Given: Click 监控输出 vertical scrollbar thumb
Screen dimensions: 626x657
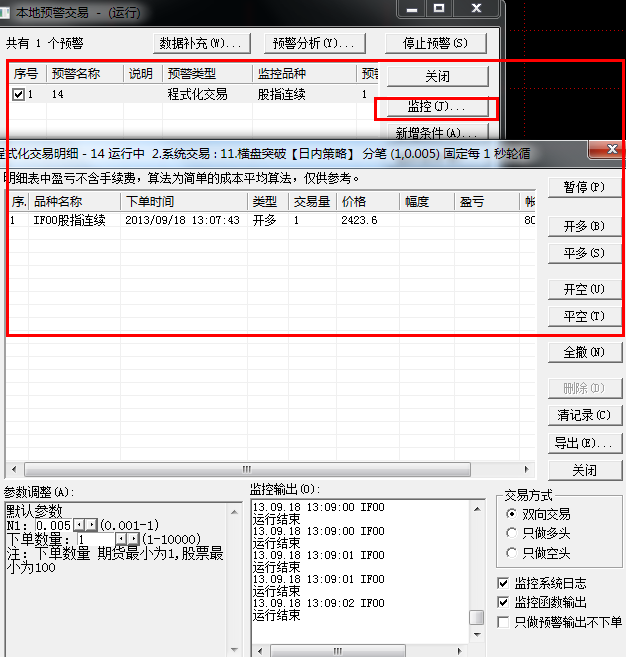Looking at the screenshot, I should pyautogui.click(x=476, y=617).
